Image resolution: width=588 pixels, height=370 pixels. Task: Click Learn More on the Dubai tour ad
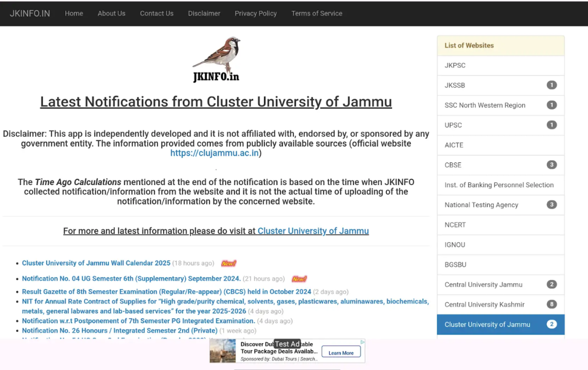click(341, 353)
